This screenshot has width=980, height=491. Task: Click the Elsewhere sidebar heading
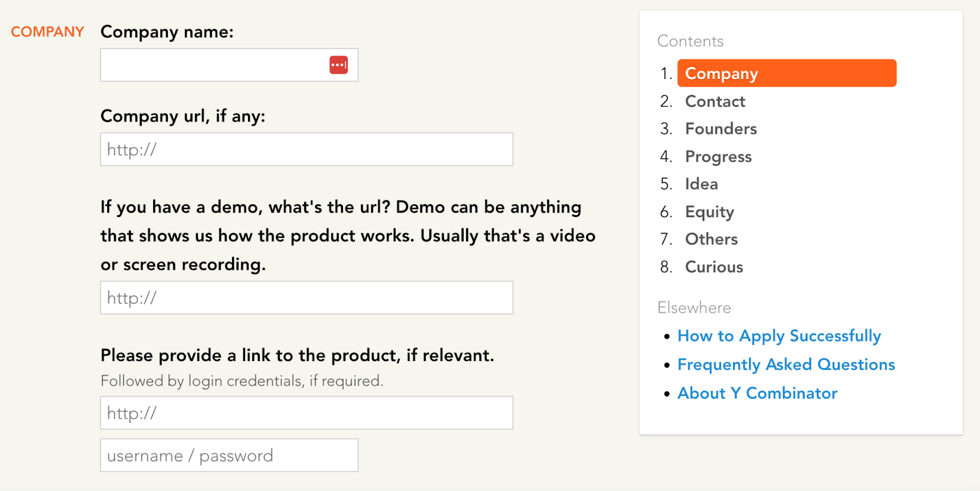click(x=694, y=308)
